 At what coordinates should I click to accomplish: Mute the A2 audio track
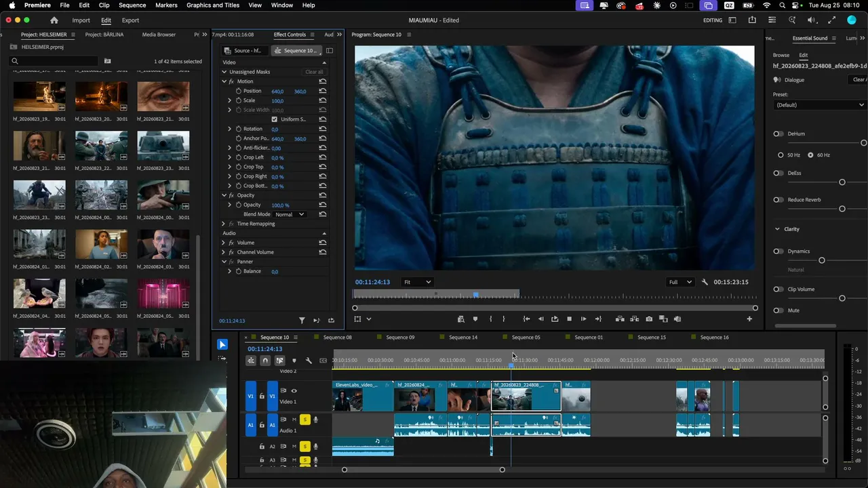point(294,447)
